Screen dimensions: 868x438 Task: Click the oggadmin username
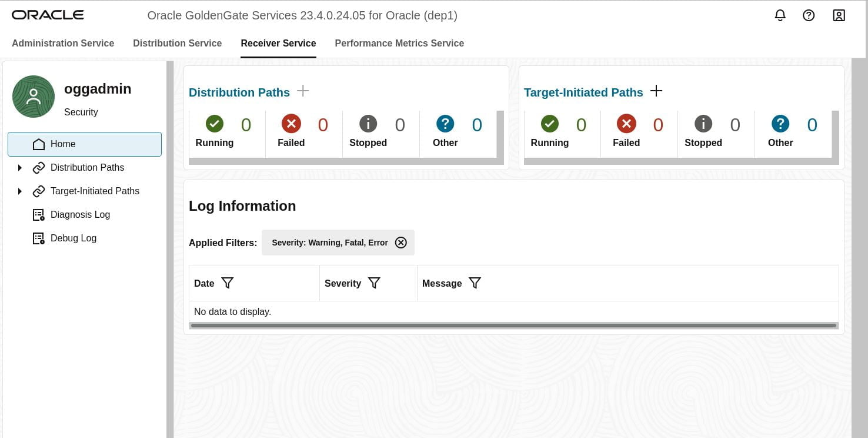pos(98,89)
